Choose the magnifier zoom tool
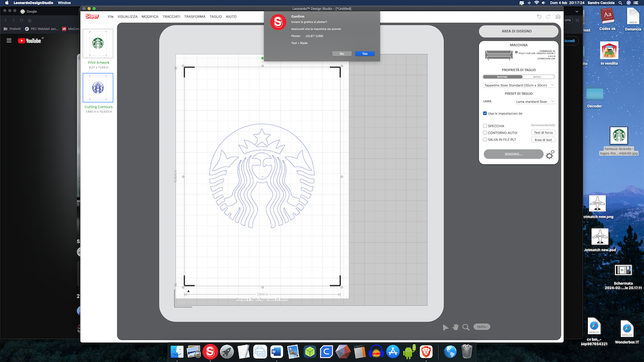644x362 pixels. 466,327
